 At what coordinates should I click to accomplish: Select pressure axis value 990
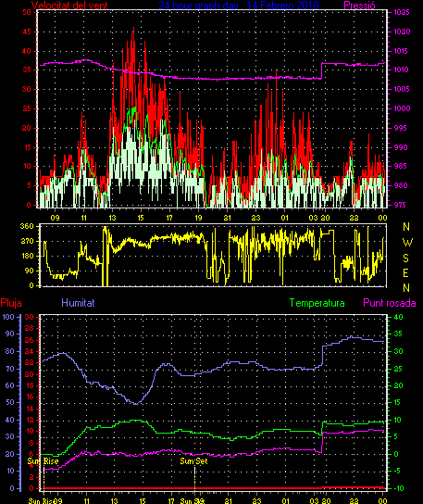coord(400,147)
